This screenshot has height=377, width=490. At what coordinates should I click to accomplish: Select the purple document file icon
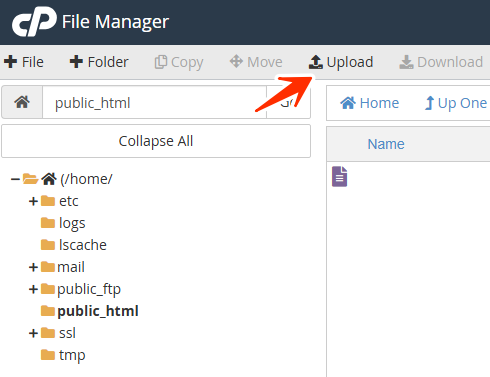point(339,176)
